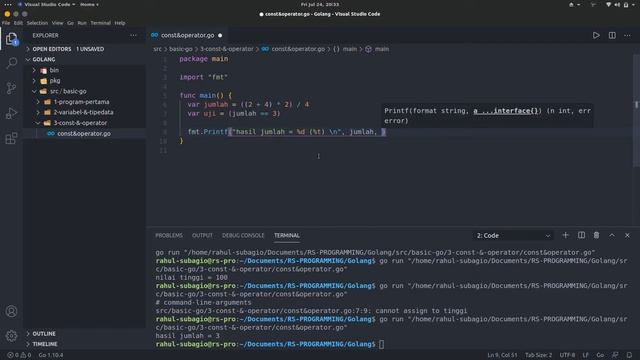
Task: Expand the OUTLINE section
Action: pos(44,333)
